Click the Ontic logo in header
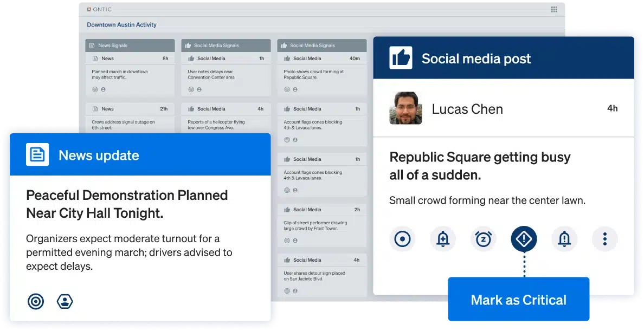The width and height of the screenshot is (644, 331). [x=99, y=9]
